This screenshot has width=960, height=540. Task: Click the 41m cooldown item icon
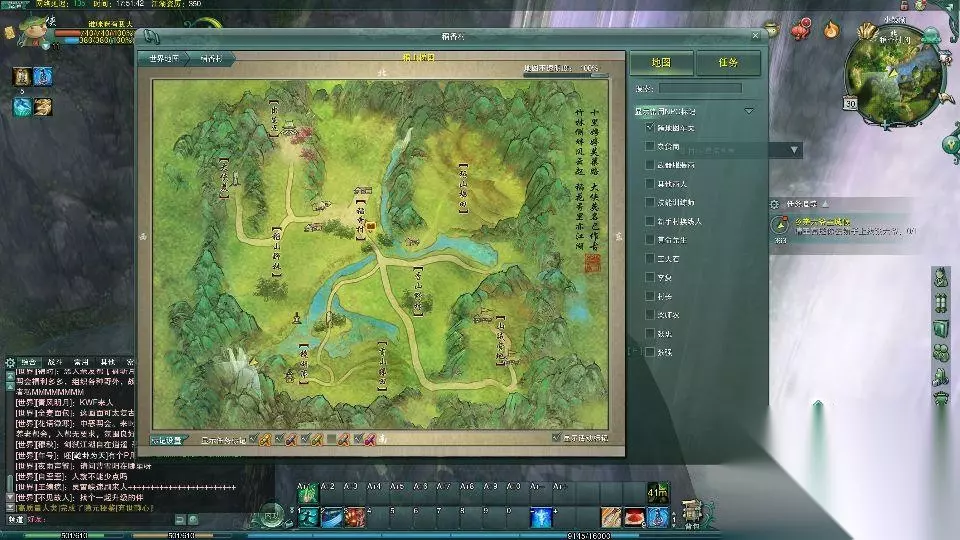[x=658, y=492]
